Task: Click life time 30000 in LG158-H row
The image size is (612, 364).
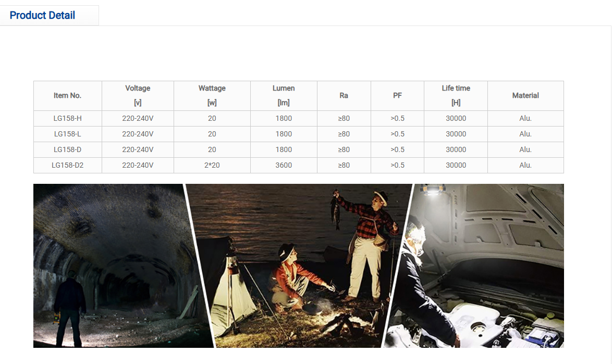Action: [456, 119]
